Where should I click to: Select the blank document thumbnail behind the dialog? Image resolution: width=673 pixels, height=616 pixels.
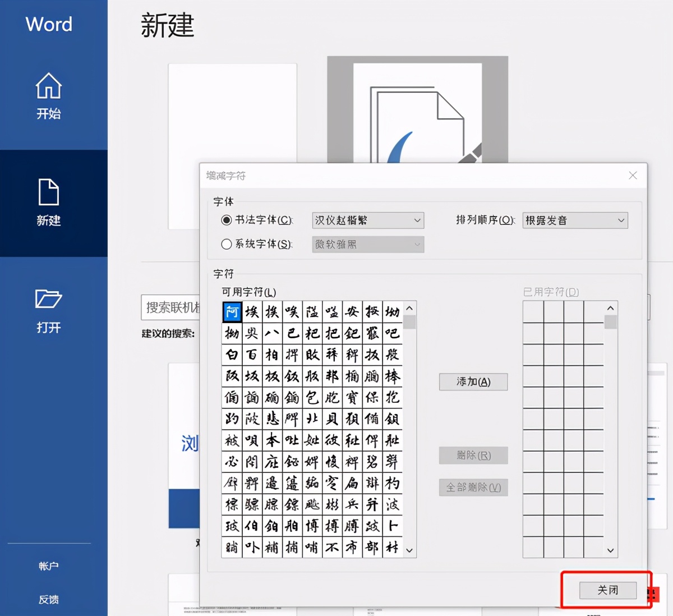click(x=232, y=146)
